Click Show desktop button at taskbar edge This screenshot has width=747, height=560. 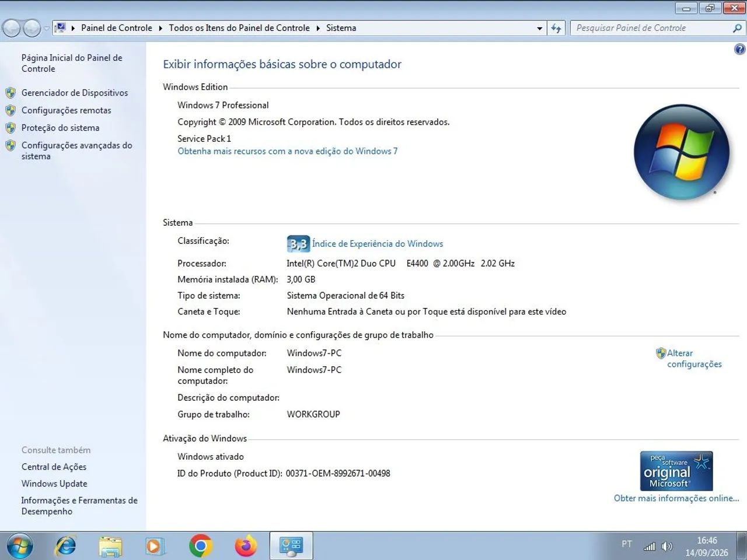pyautogui.click(x=742, y=546)
